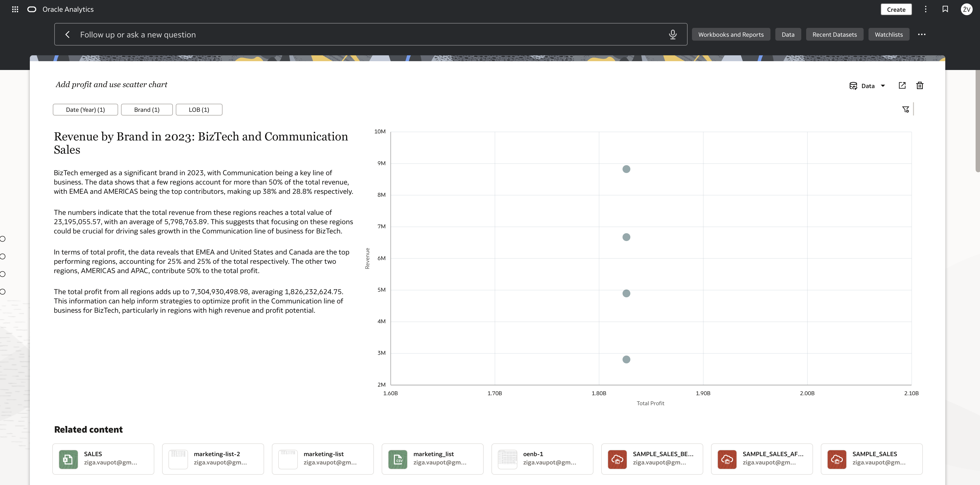
Task: Click the scatter point near 5M revenue
Action: pyautogui.click(x=626, y=293)
